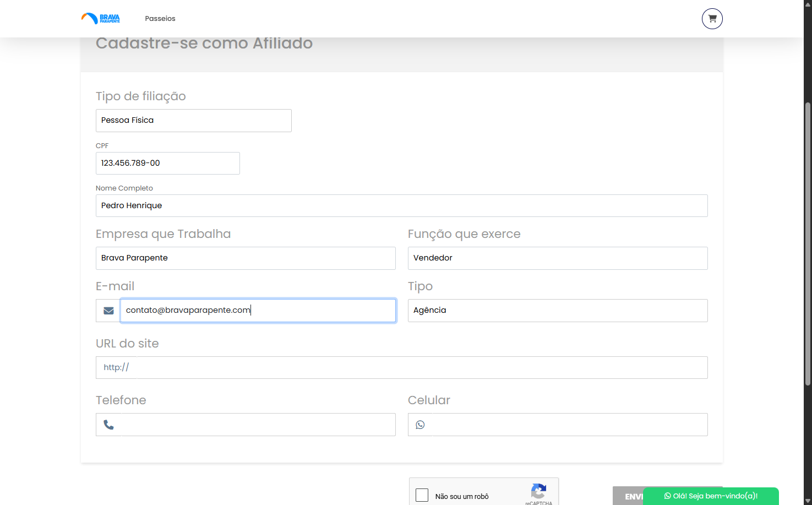Click the E-mail input field
The height and width of the screenshot is (505, 812).
[258, 311]
